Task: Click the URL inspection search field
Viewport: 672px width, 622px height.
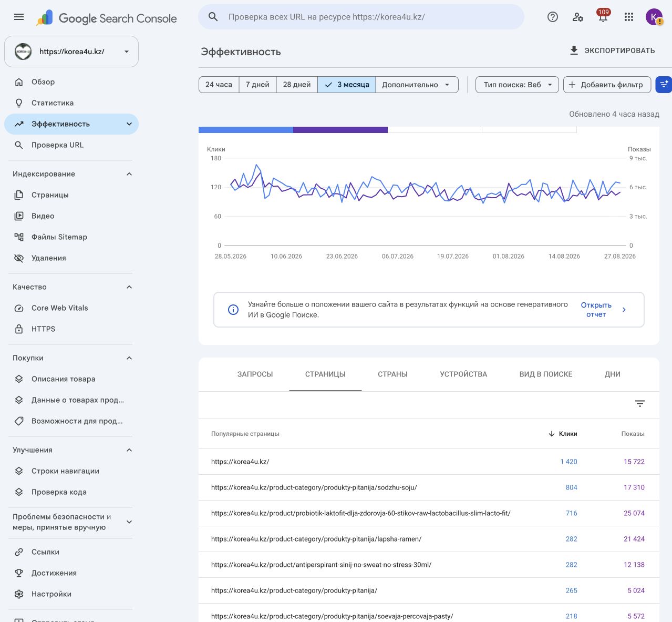Action: [361, 17]
